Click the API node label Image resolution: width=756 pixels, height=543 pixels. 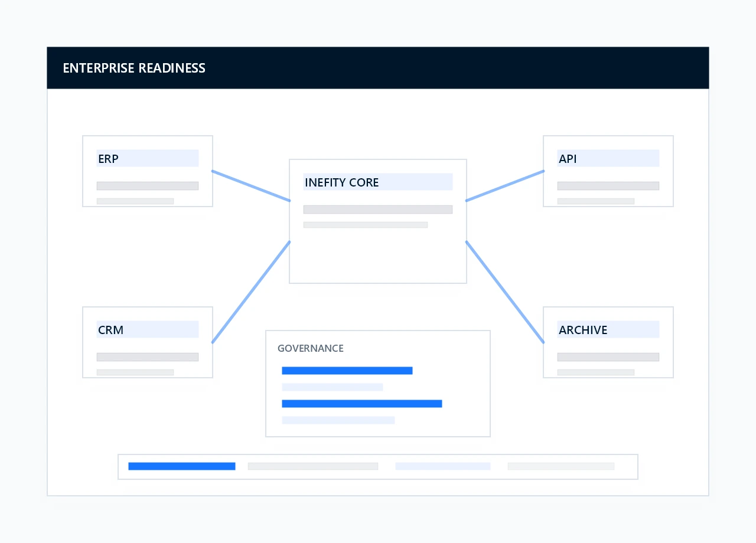pyautogui.click(x=568, y=159)
